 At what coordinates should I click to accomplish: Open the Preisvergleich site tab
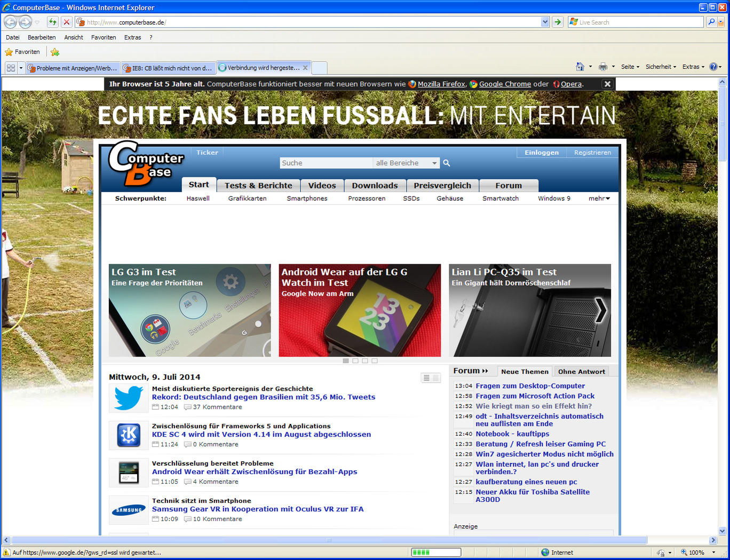click(x=442, y=185)
